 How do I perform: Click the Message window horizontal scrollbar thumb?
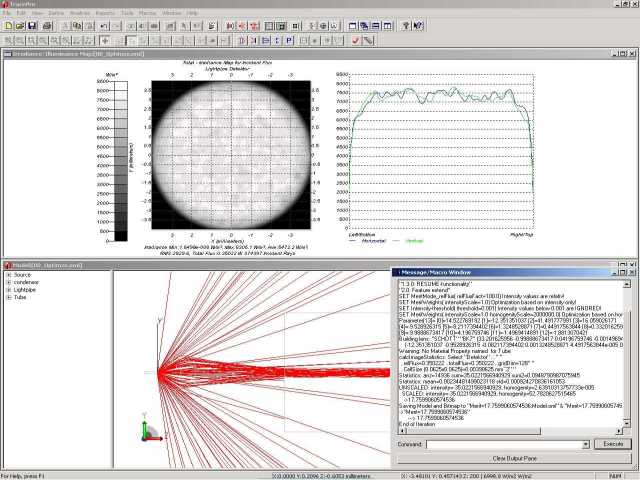(473, 431)
